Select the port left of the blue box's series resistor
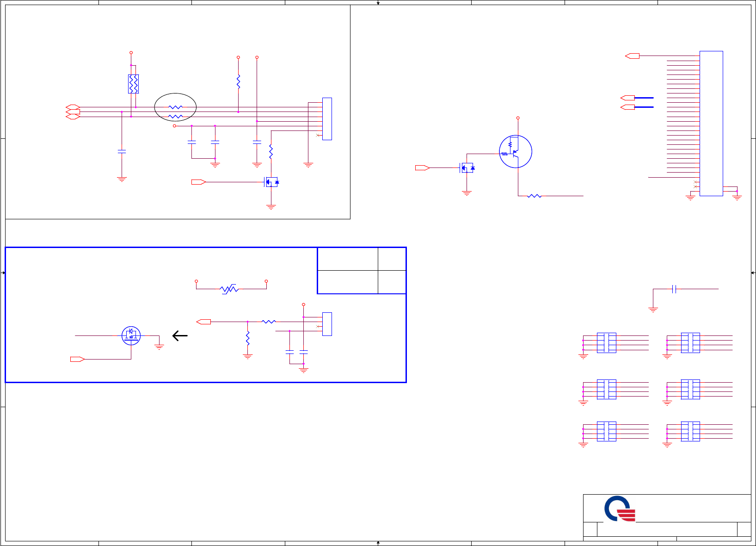756x546 pixels. (x=203, y=322)
